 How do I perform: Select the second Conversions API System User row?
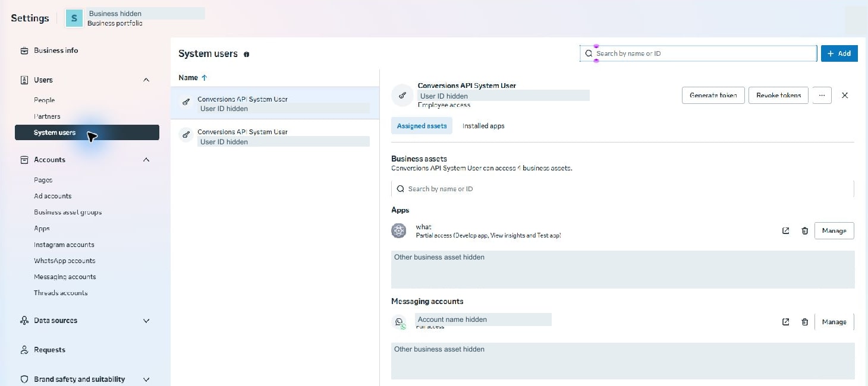tap(275, 136)
